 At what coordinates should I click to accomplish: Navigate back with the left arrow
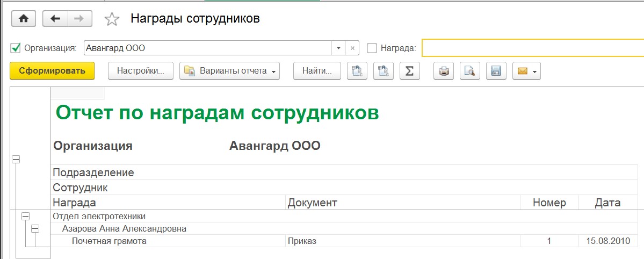(x=55, y=19)
